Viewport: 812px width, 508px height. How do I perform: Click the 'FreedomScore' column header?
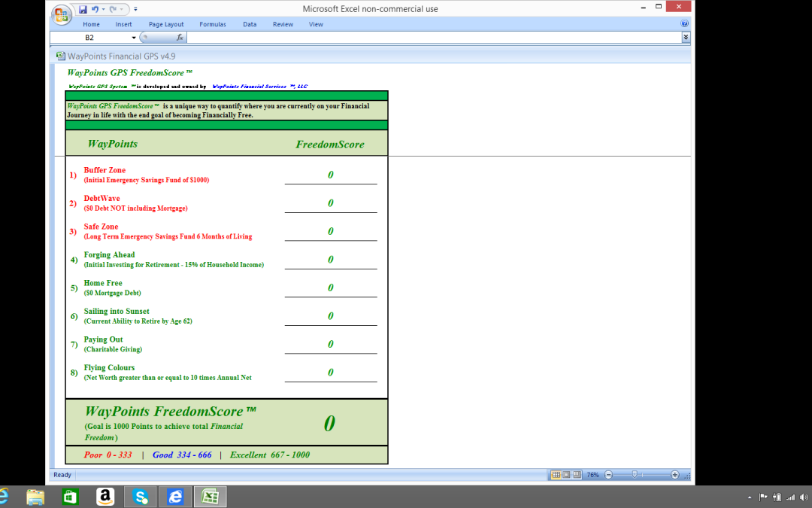point(330,144)
